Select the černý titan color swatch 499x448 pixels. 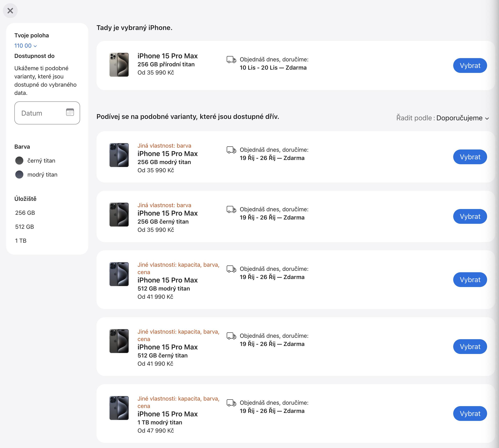(19, 161)
